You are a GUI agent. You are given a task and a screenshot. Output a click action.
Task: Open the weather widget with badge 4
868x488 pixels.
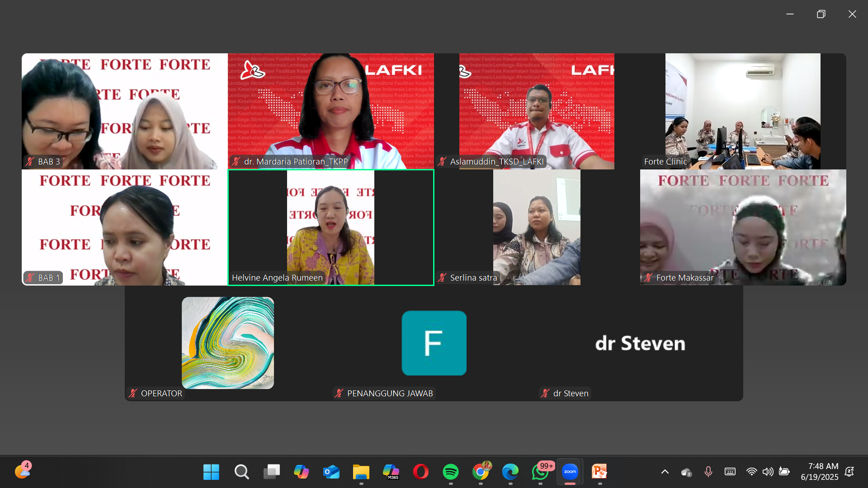(23, 471)
